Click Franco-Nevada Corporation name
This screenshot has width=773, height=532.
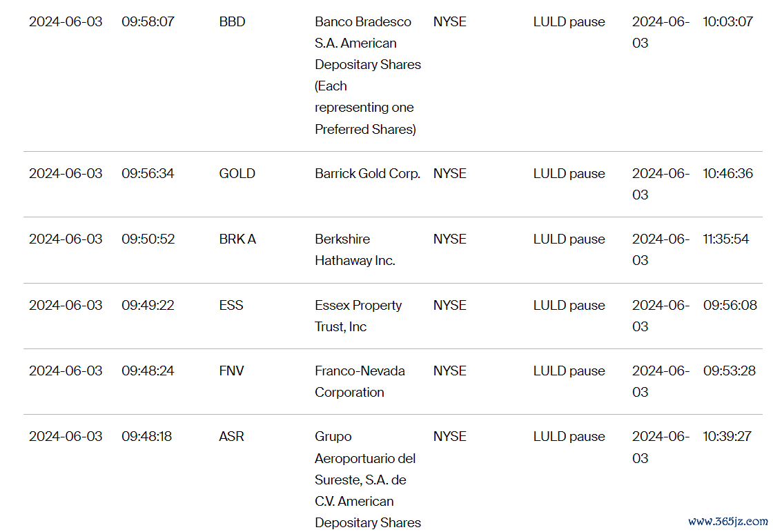360,381
